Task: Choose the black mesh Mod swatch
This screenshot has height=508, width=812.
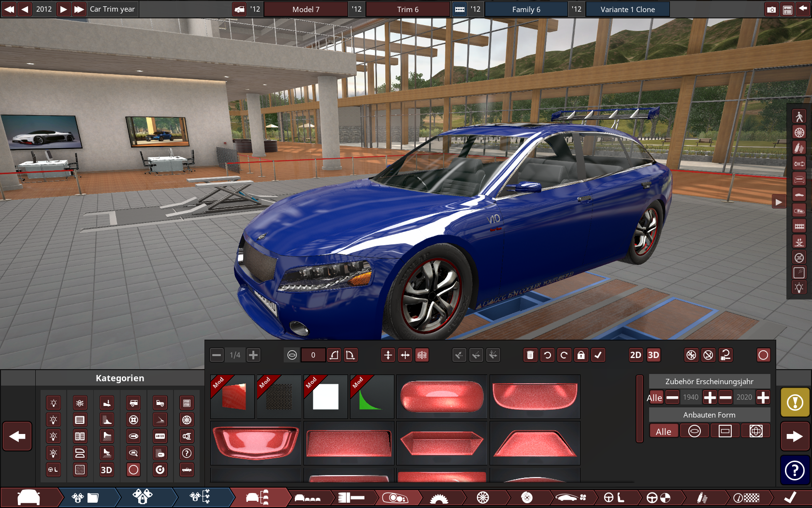Action: 279,397
